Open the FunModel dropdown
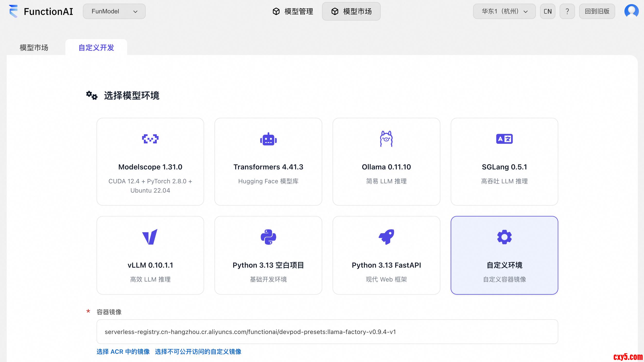Viewport: 644px width, 362px height. point(114,11)
